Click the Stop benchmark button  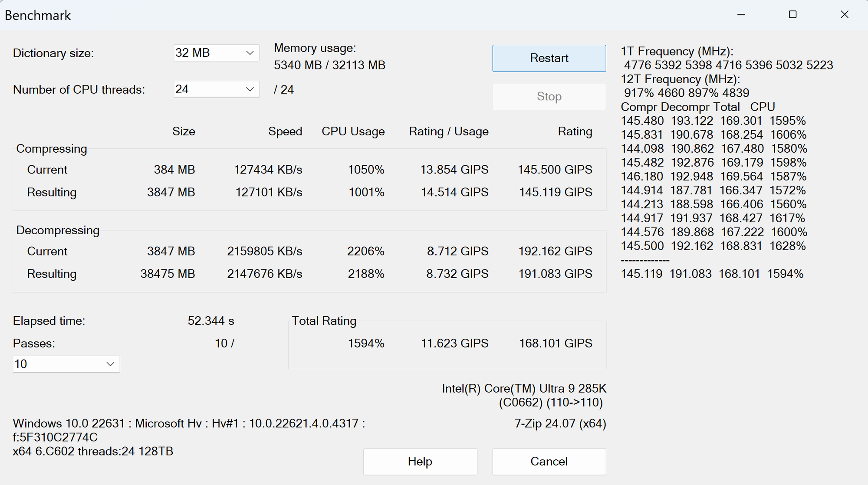point(549,96)
